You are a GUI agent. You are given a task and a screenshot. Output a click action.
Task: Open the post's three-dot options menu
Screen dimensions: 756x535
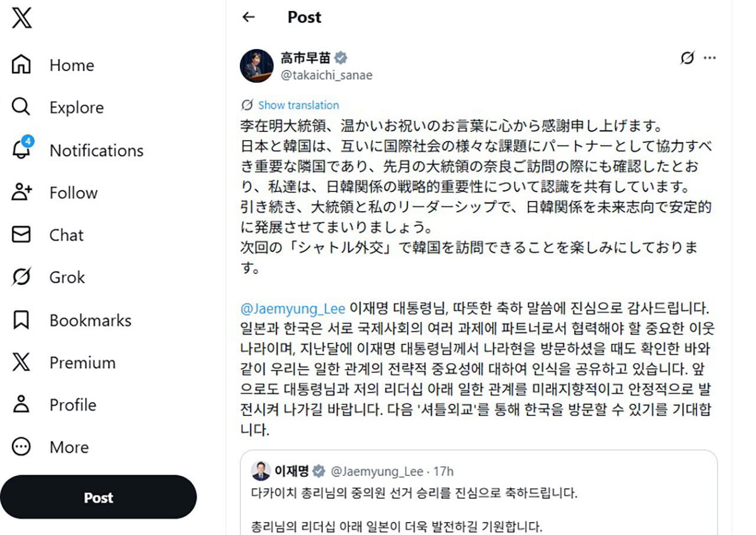[x=710, y=57]
